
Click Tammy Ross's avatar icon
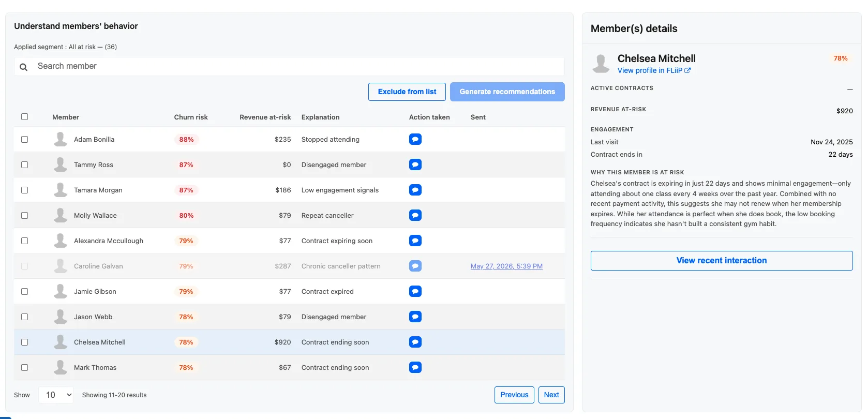[x=61, y=164]
